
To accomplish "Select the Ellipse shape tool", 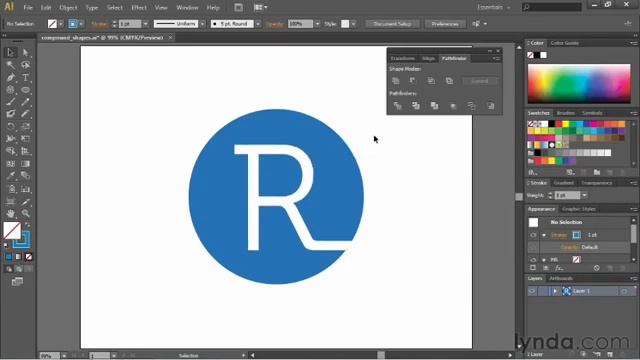I will [x=25, y=90].
